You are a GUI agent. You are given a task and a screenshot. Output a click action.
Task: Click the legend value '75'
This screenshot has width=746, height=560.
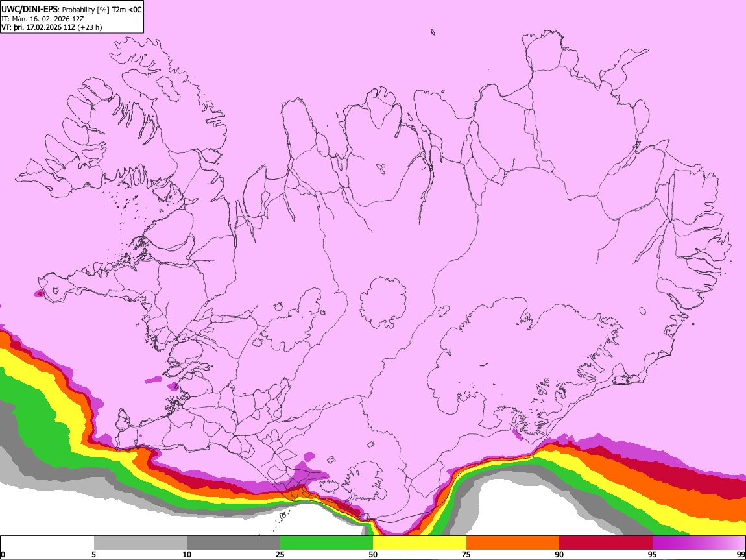click(466, 554)
